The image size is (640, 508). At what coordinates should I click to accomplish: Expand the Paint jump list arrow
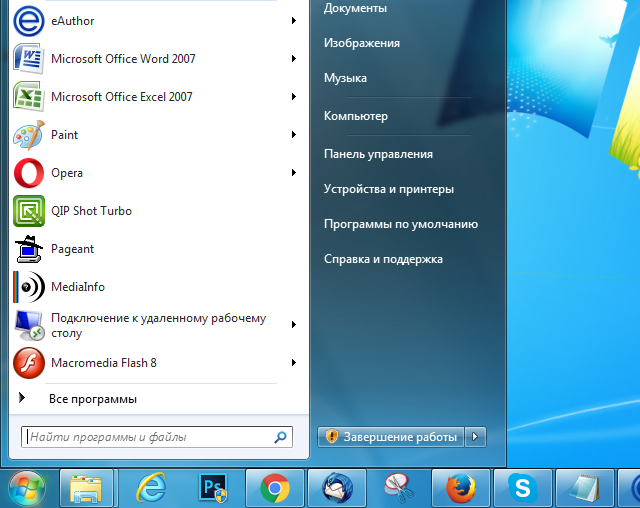pos(293,135)
